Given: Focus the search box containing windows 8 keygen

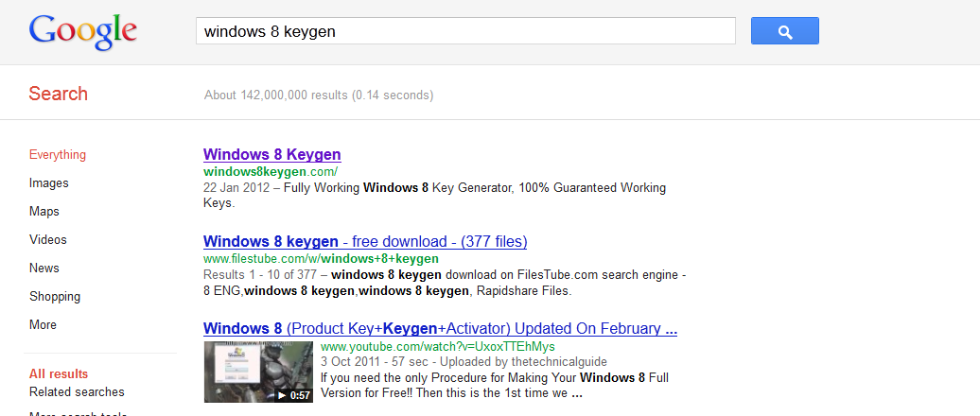Looking at the screenshot, I should [465, 30].
